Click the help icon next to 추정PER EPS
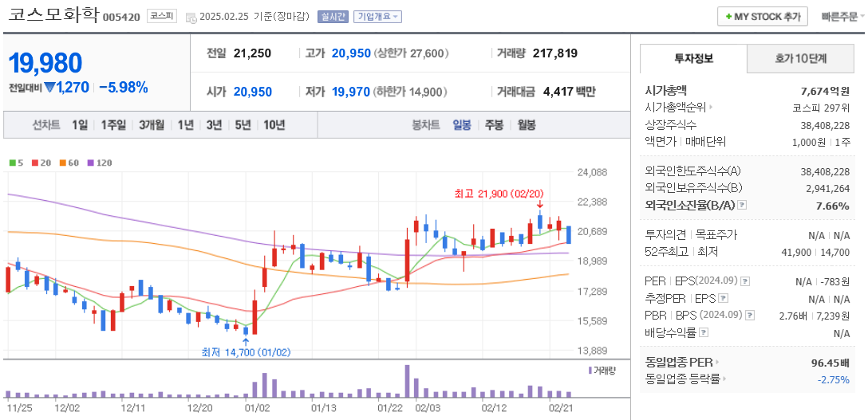868x420 pixels. coord(723,298)
